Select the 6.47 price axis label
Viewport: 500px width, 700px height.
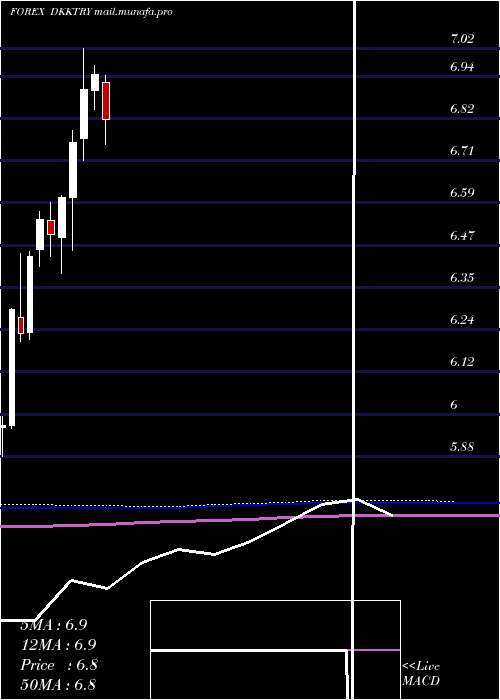pos(462,235)
